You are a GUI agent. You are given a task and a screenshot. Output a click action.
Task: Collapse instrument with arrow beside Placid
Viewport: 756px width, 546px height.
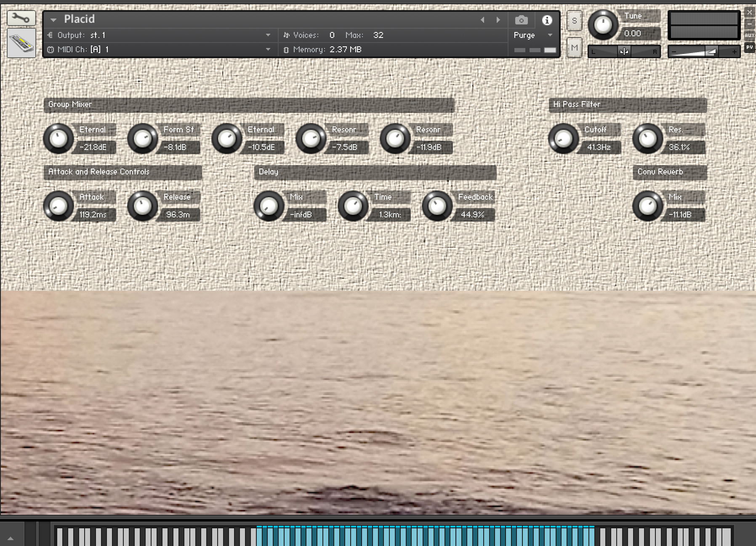point(53,20)
